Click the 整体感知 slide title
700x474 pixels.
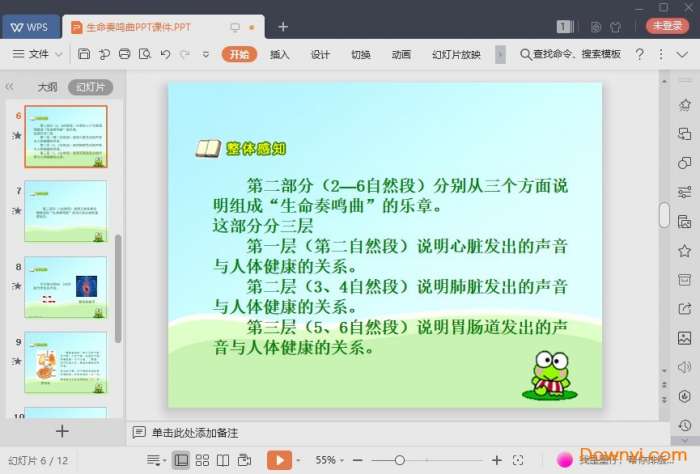coord(256,149)
